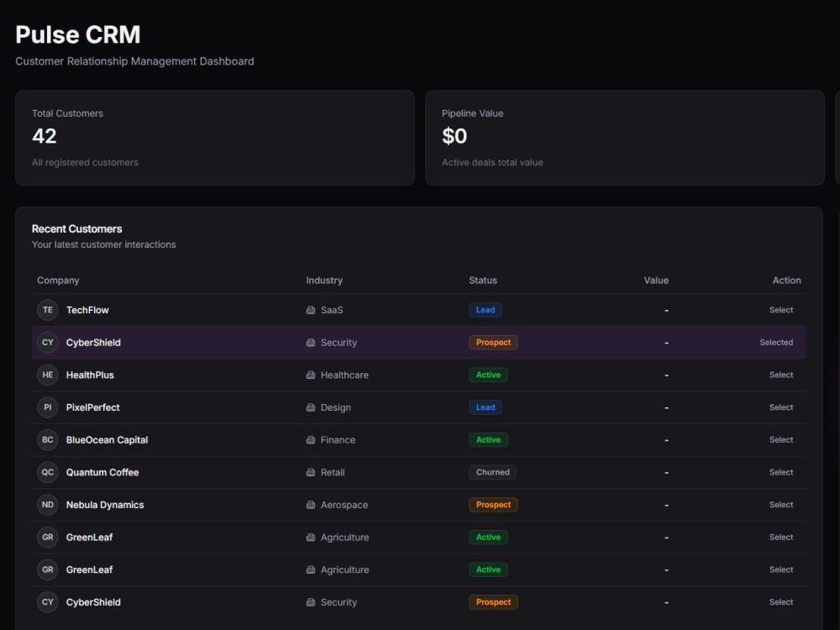Click the Pipeline Value amount $0
This screenshot has height=630, width=840.
click(454, 136)
